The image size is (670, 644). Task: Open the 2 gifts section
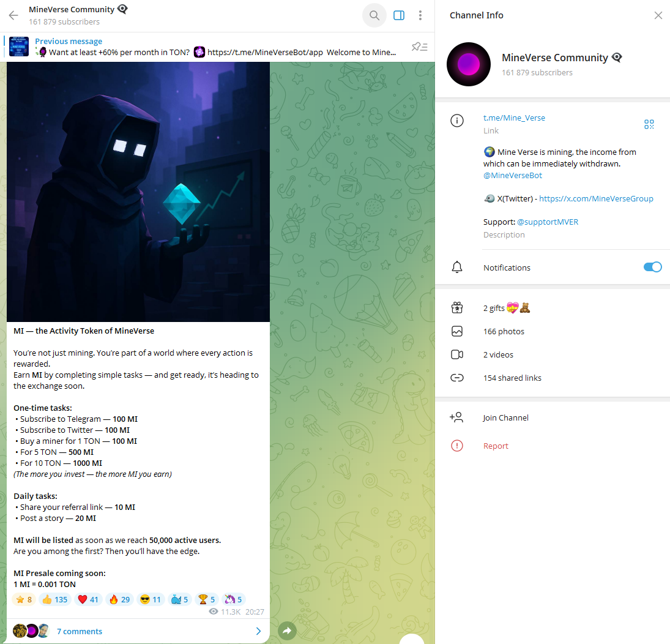[552, 308]
